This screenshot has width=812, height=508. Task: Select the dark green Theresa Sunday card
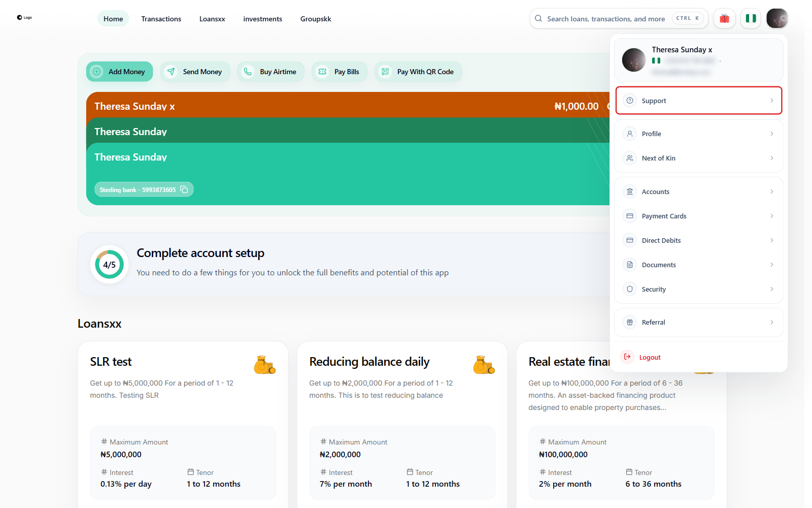point(348,131)
